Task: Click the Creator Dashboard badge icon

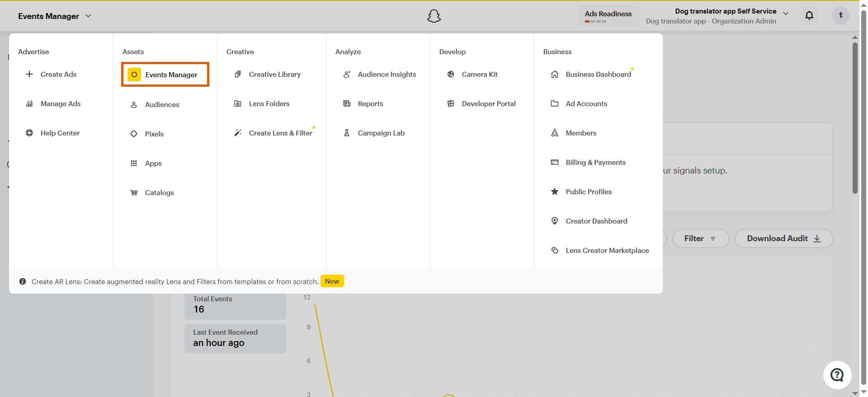Action: click(x=555, y=221)
